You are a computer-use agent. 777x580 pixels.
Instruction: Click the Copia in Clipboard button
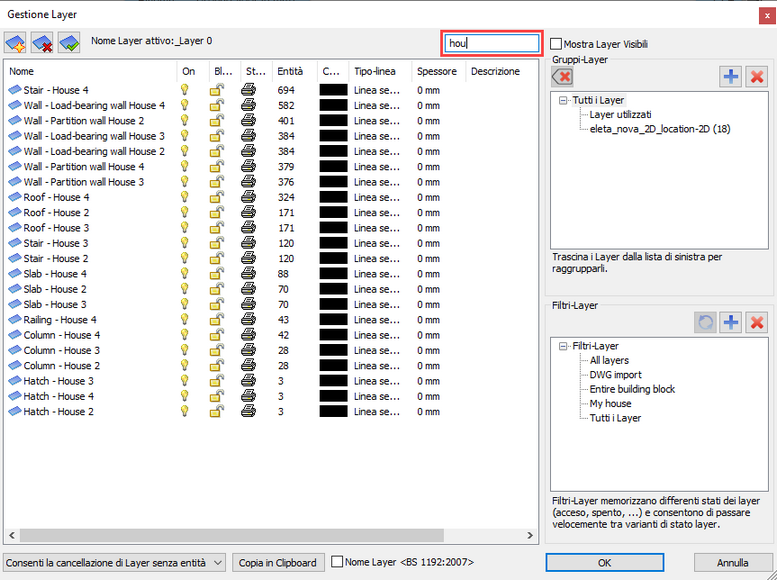278,563
